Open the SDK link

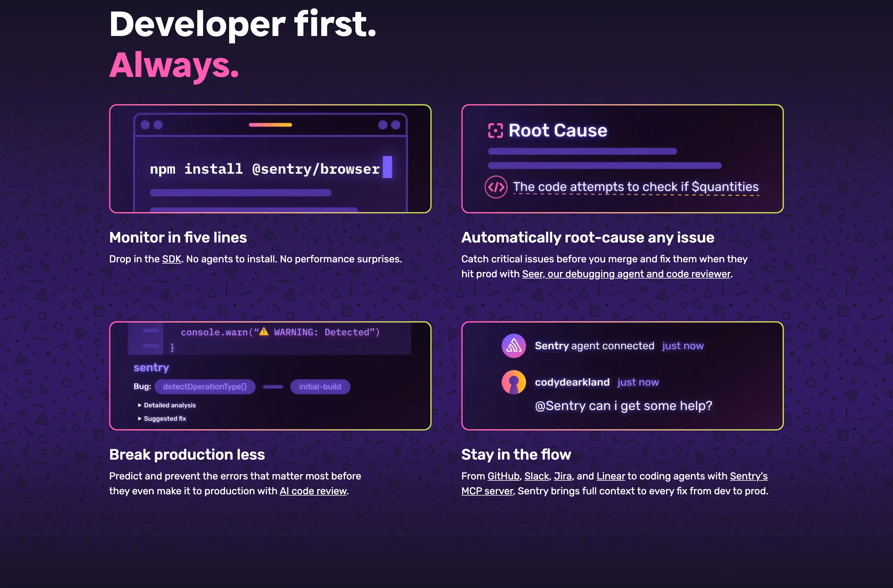tap(171, 259)
